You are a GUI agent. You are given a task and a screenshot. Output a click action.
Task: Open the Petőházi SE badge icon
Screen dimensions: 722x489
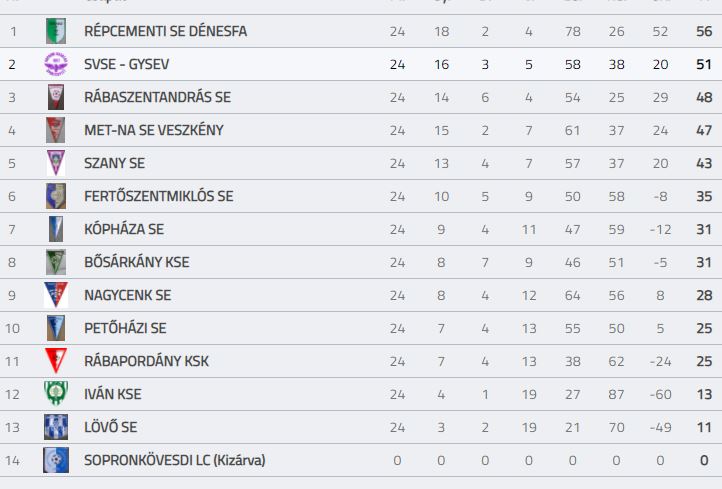(56, 328)
